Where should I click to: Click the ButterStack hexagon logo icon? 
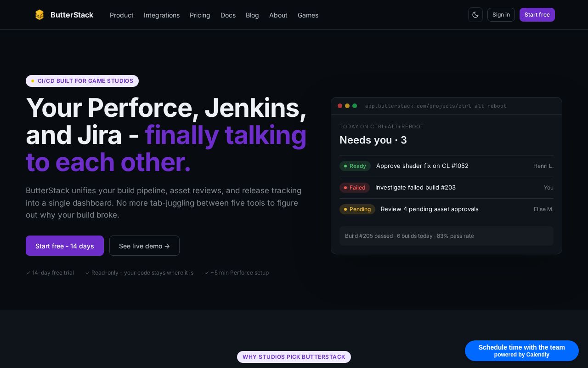(40, 15)
